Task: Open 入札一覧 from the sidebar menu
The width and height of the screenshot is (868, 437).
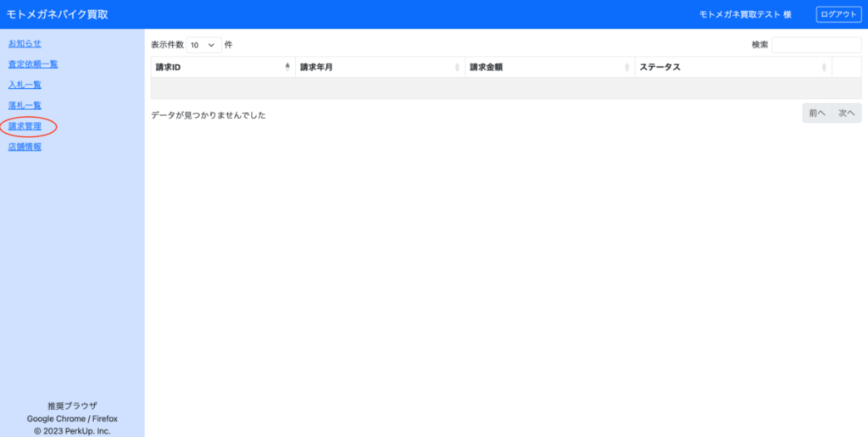Action: (x=25, y=85)
